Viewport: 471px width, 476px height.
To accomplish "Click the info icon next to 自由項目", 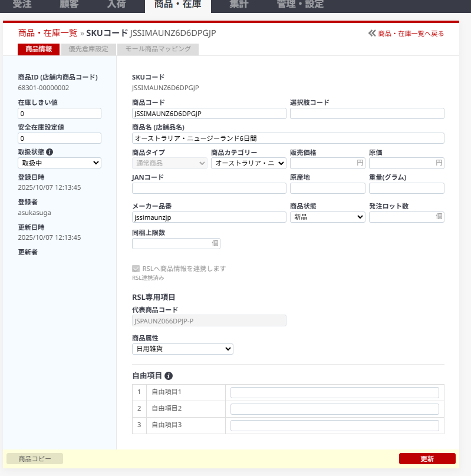I will [169, 376].
